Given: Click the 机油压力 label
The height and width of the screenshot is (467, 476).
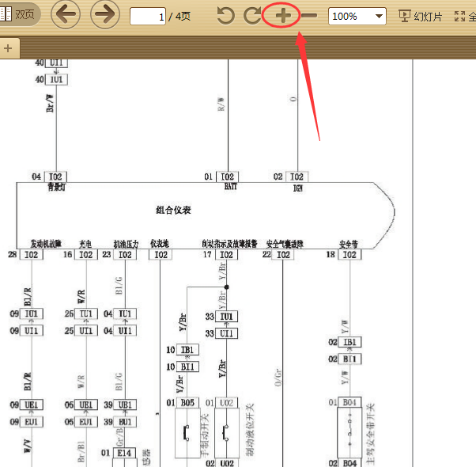Looking at the screenshot, I should [126, 244].
